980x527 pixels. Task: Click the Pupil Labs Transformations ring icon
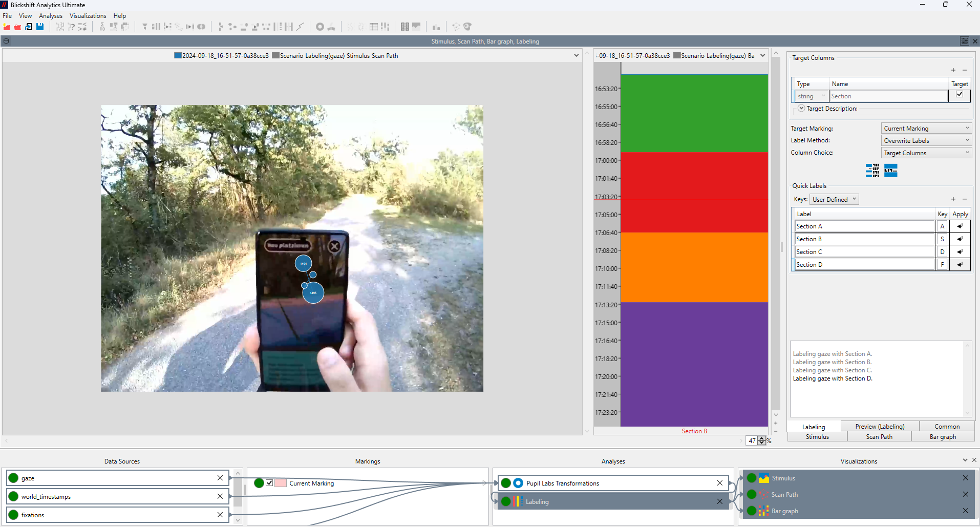(518, 483)
